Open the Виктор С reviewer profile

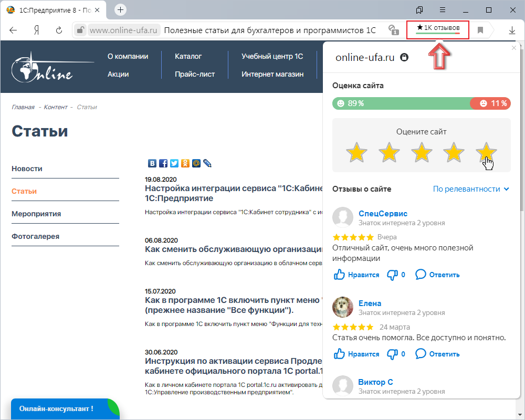click(375, 382)
